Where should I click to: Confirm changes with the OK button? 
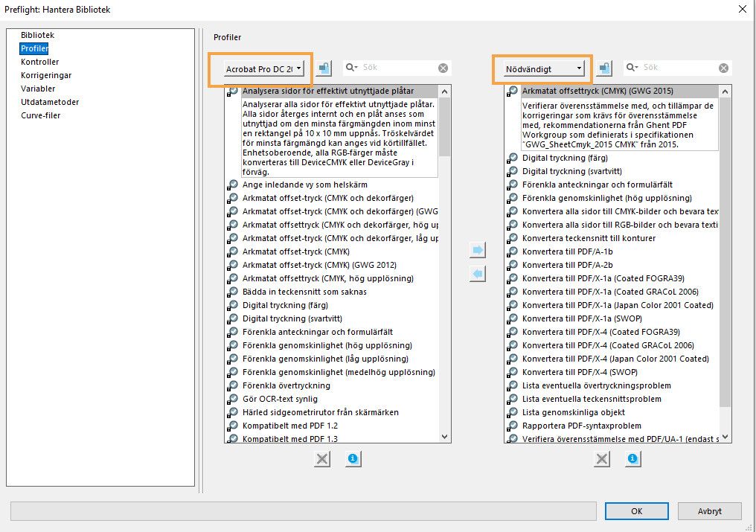pyautogui.click(x=638, y=511)
